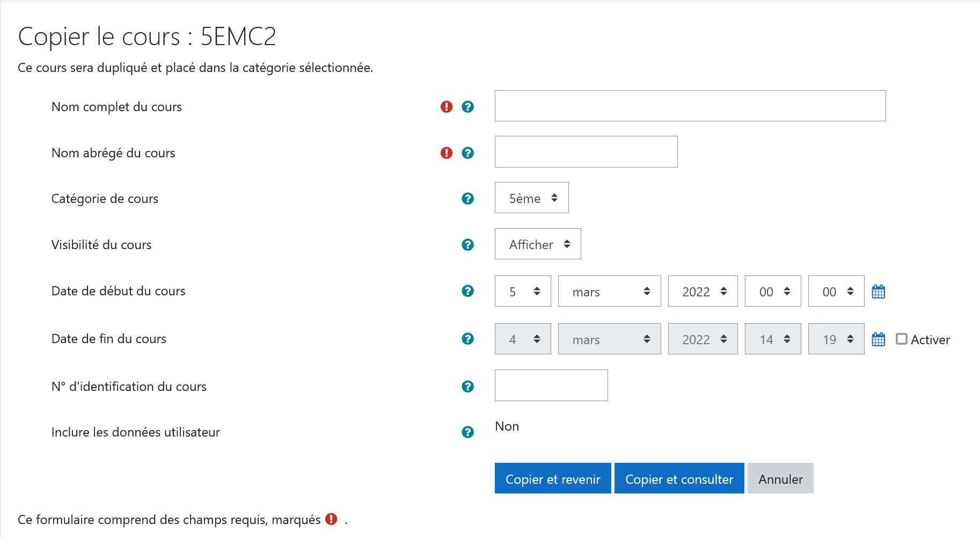The width and height of the screenshot is (980, 538).
Task: Open the Catégorie de cours dropdown showing 5ème
Action: pyautogui.click(x=531, y=198)
